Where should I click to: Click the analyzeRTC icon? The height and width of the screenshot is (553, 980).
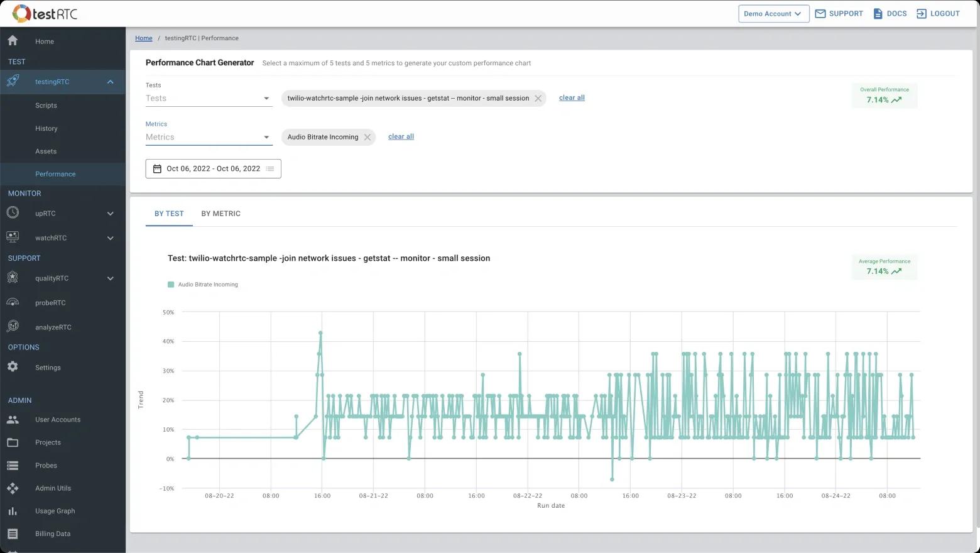pos(13,327)
